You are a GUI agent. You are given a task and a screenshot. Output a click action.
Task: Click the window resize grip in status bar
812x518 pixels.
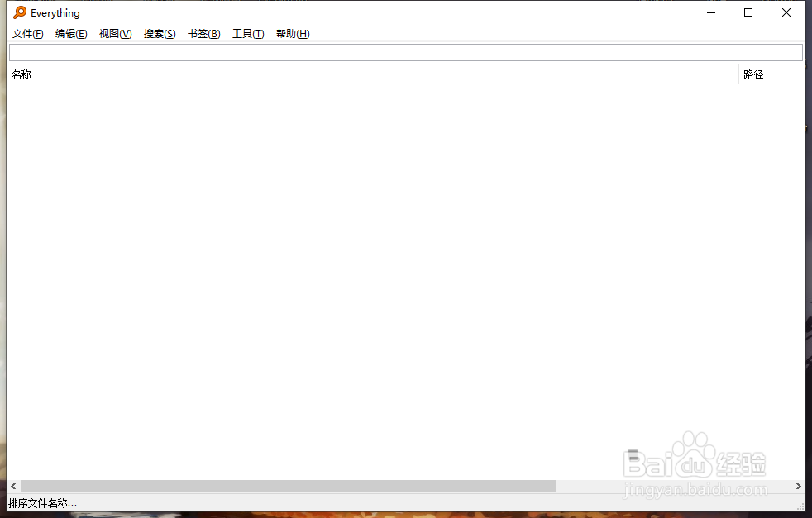[x=800, y=506]
